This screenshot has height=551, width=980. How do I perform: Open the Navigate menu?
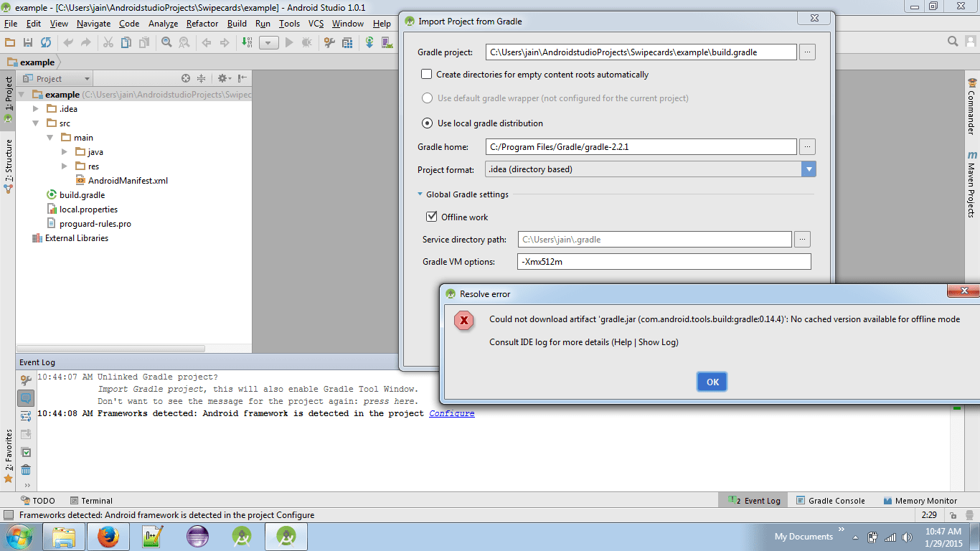(x=93, y=24)
